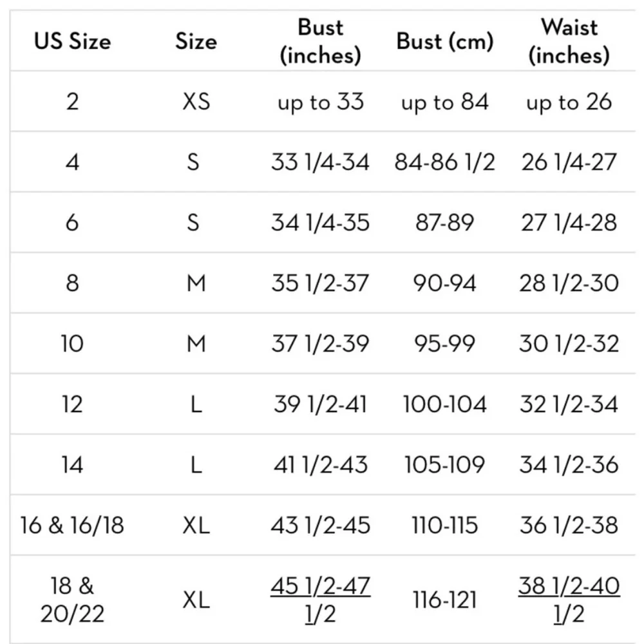The width and height of the screenshot is (644, 644).
Task: Click the 18 & 20/22 size cell
Action: tap(72, 600)
